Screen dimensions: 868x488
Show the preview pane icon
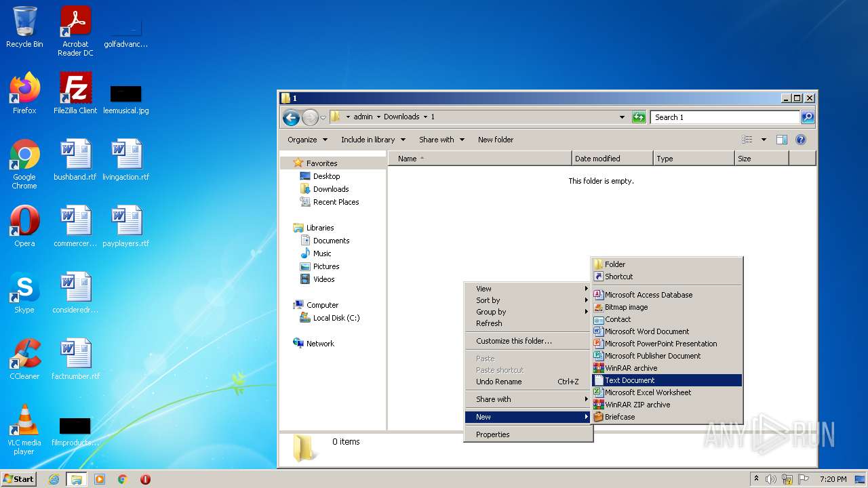781,140
